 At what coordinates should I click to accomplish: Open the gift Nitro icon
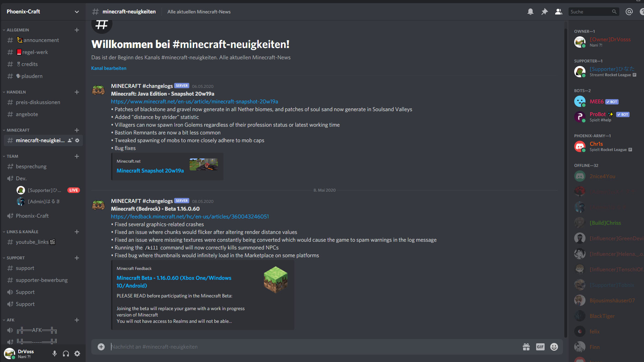pos(526,347)
